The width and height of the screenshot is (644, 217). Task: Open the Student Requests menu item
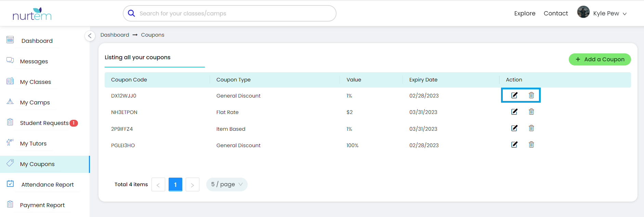pyautogui.click(x=44, y=123)
